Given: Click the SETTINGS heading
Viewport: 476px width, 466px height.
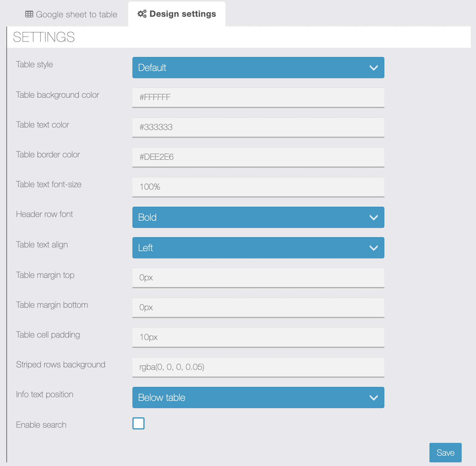Looking at the screenshot, I should 44,37.
